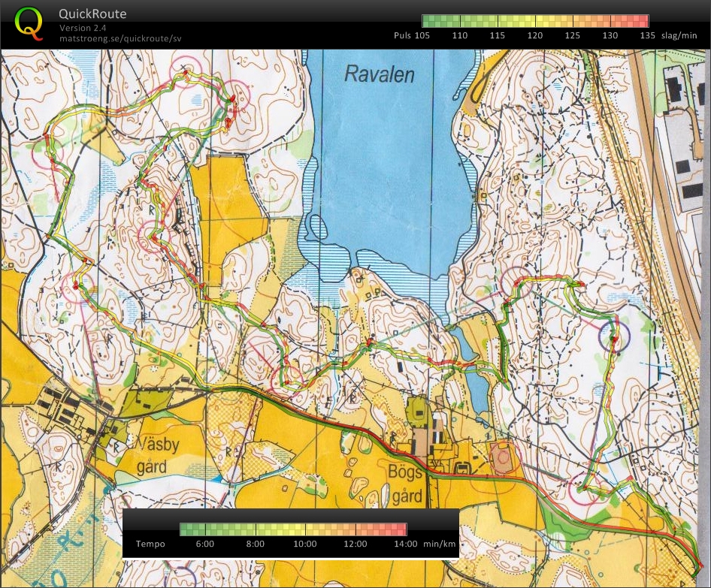Click the colorful QuickRoute Q logo
Screen dimensions: 711x588
click(29, 23)
